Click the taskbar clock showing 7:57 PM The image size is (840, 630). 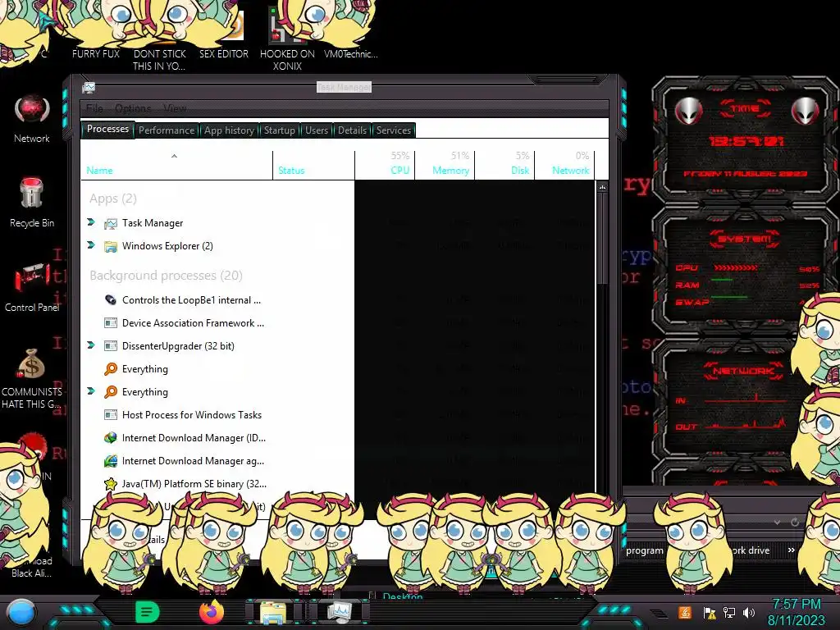(x=796, y=612)
